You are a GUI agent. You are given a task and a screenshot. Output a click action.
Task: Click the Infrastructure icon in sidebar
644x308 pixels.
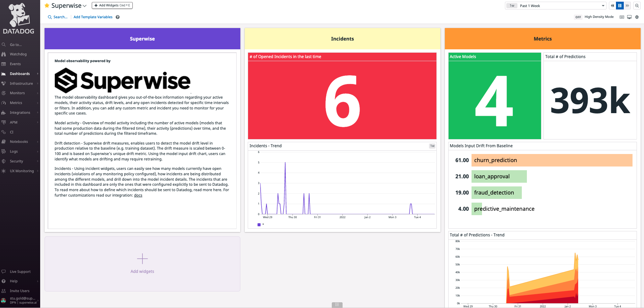click(x=4, y=83)
